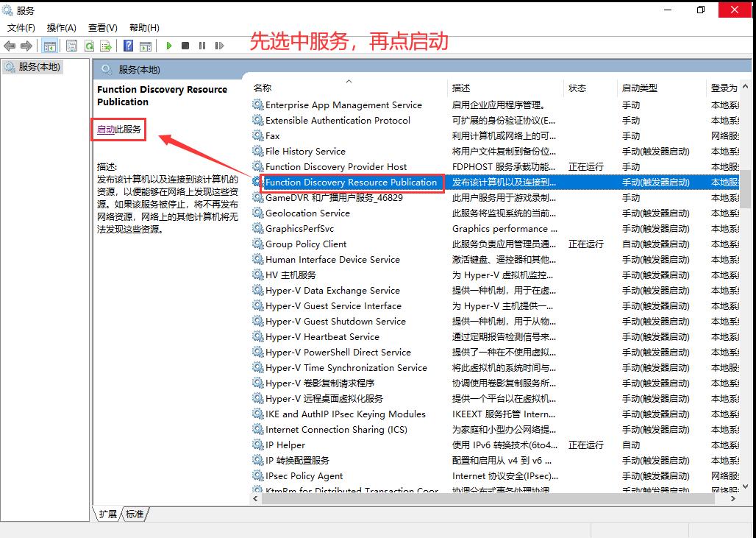Click the Refresh icon on the toolbar

click(90, 46)
